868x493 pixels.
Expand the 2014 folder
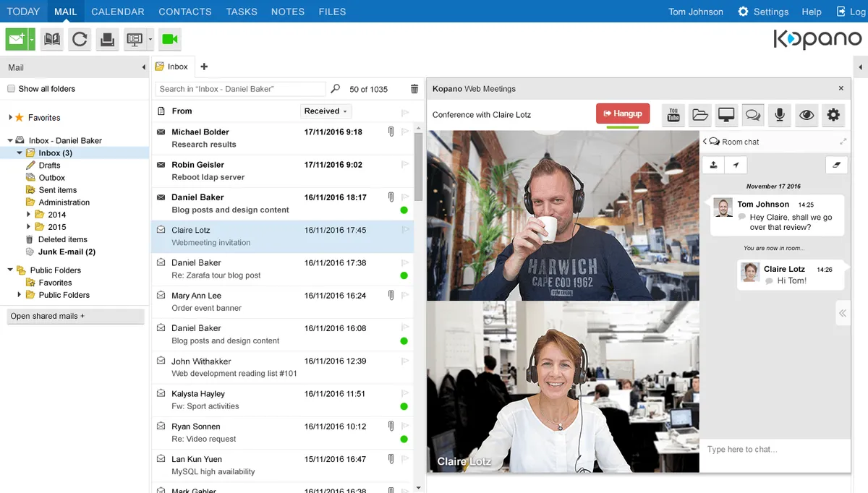tap(29, 215)
